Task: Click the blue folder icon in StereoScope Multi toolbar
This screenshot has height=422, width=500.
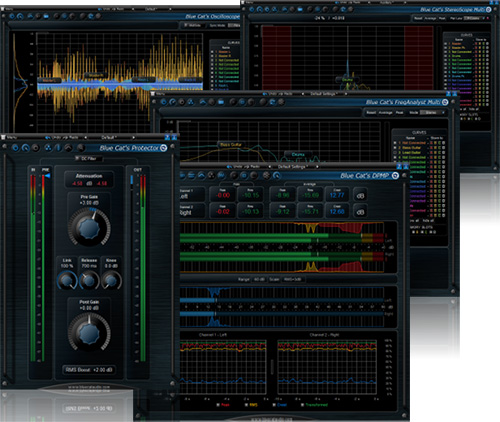Action: [x=300, y=10]
